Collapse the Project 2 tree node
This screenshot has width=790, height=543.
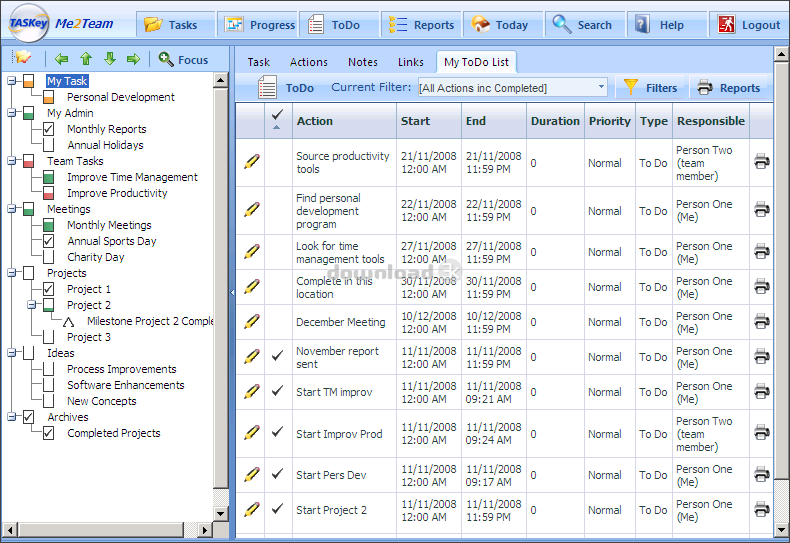pyautogui.click(x=32, y=305)
